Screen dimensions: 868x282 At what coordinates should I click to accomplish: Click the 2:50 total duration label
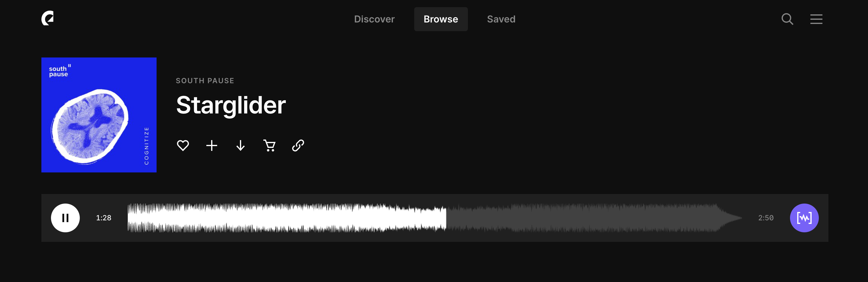pyautogui.click(x=765, y=218)
